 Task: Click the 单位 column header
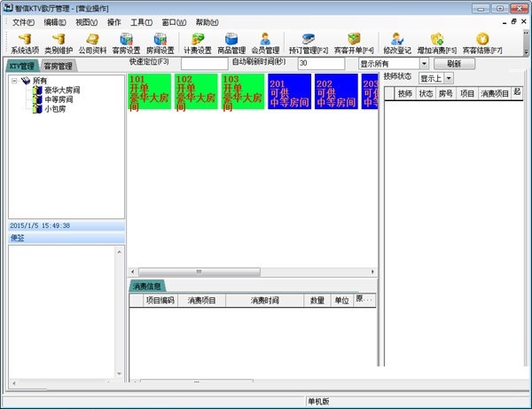point(341,301)
